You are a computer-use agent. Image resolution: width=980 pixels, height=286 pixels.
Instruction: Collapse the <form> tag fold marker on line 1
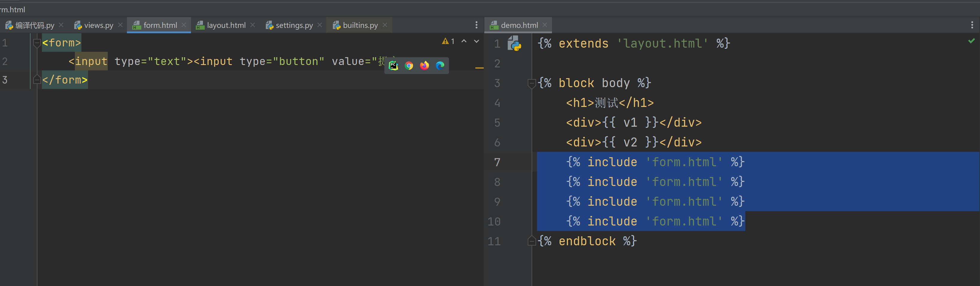[x=37, y=43]
